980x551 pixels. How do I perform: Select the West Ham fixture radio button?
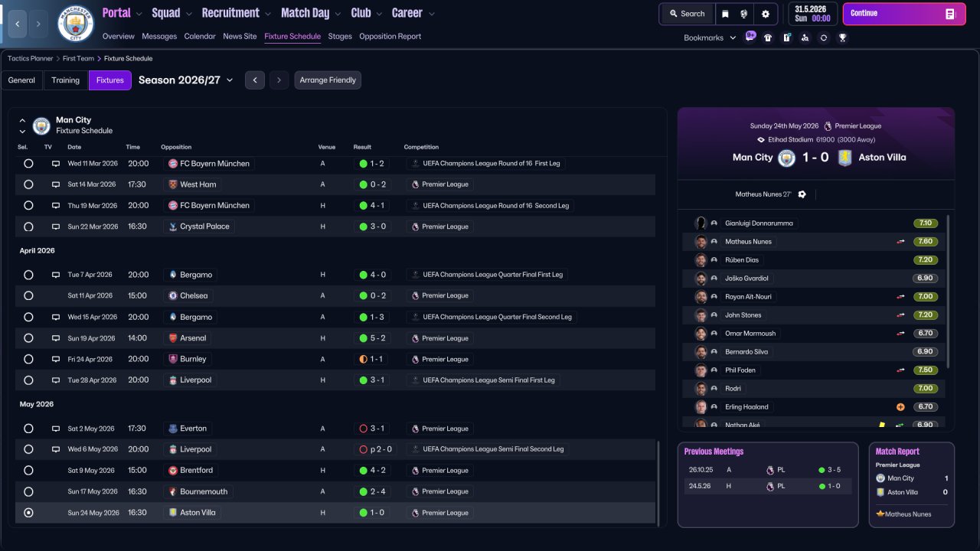28,184
